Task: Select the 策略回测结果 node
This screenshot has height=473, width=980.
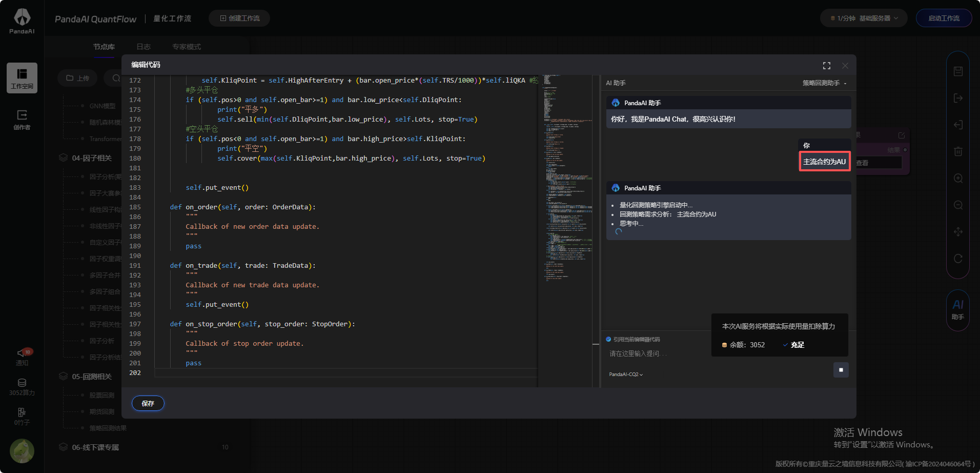Action: (x=108, y=428)
